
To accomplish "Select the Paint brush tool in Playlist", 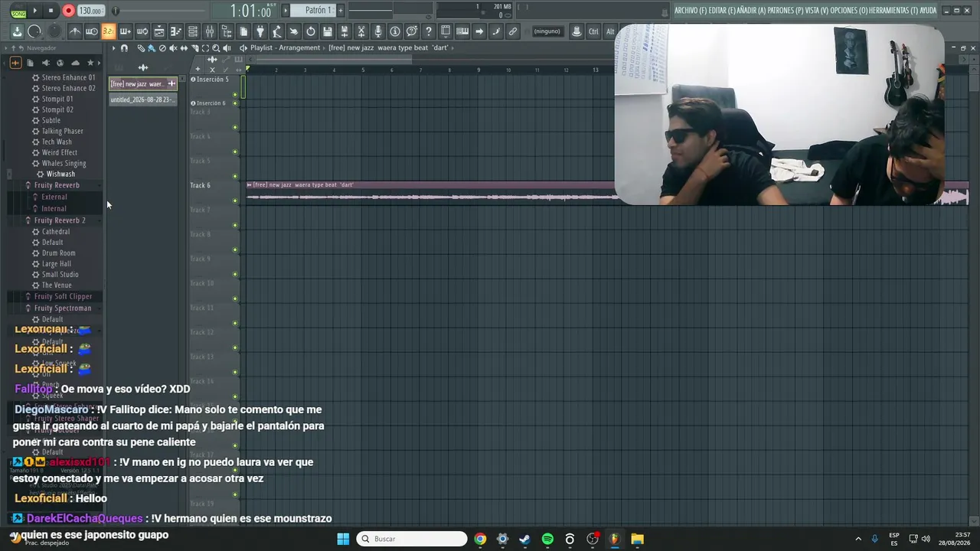I will click(x=152, y=48).
